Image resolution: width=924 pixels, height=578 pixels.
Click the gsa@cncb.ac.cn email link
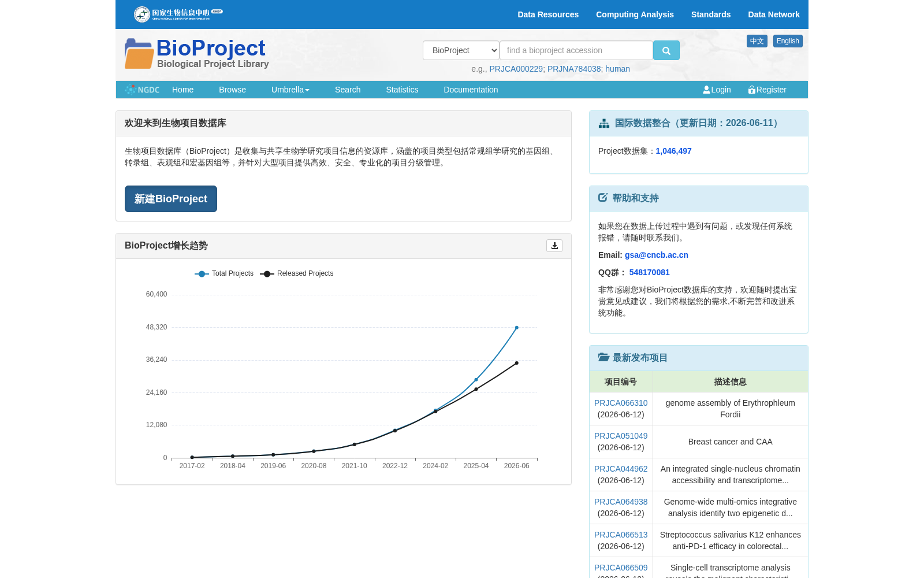(657, 255)
